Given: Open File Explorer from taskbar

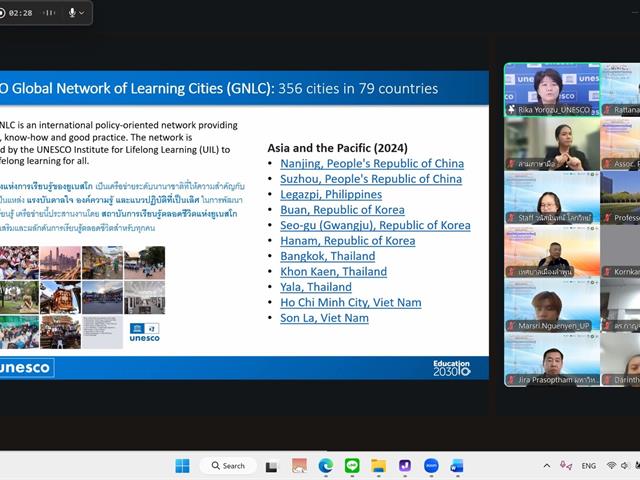Looking at the screenshot, I should (378, 466).
